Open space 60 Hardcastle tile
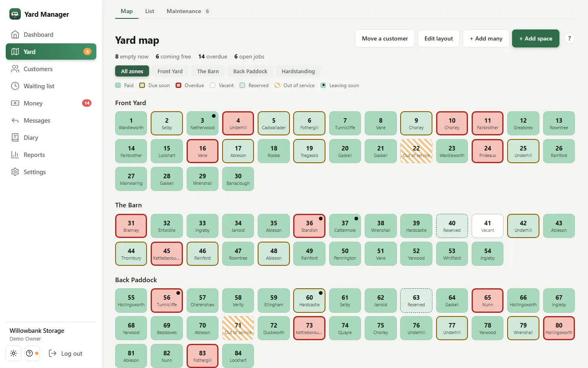 click(x=310, y=300)
